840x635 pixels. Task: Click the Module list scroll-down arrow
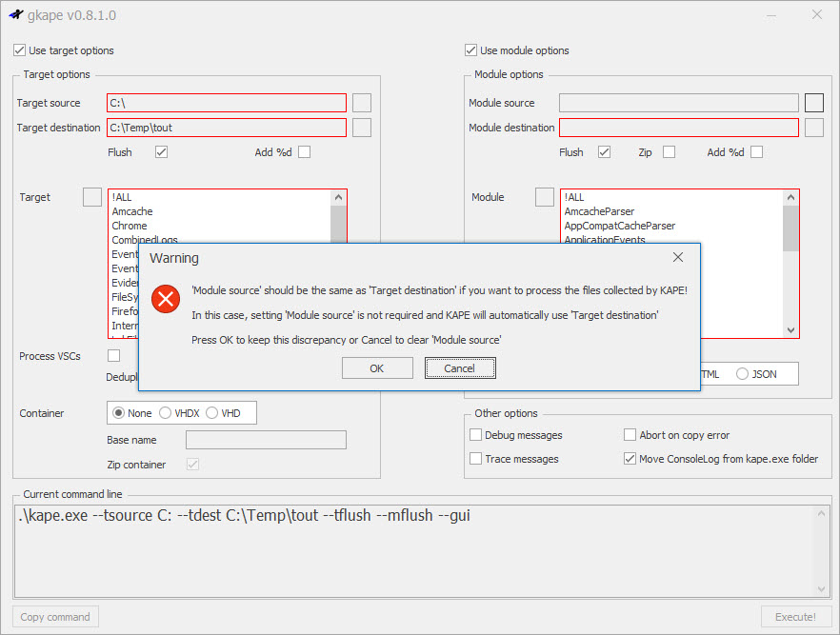pos(790,330)
